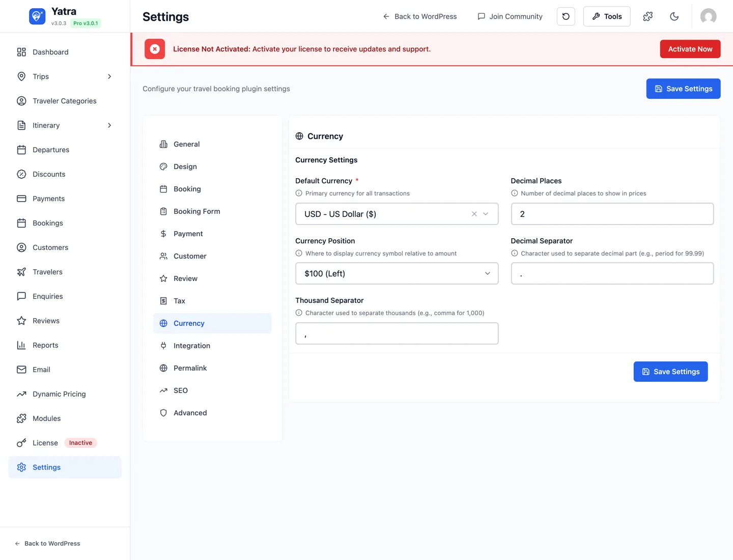Open Design settings tab
This screenshot has width=733, height=560.
pos(212,166)
